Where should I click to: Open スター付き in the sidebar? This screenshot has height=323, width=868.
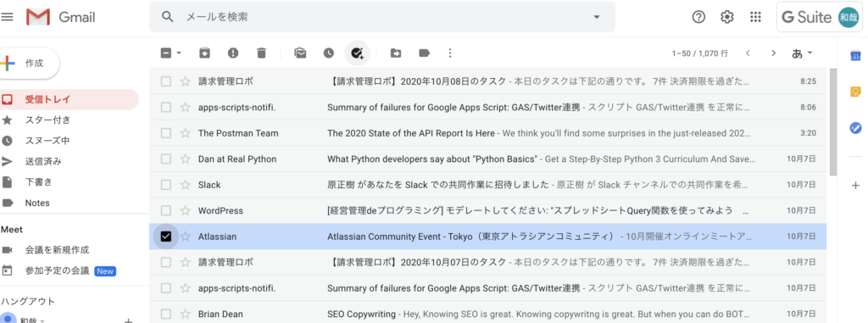[47, 120]
